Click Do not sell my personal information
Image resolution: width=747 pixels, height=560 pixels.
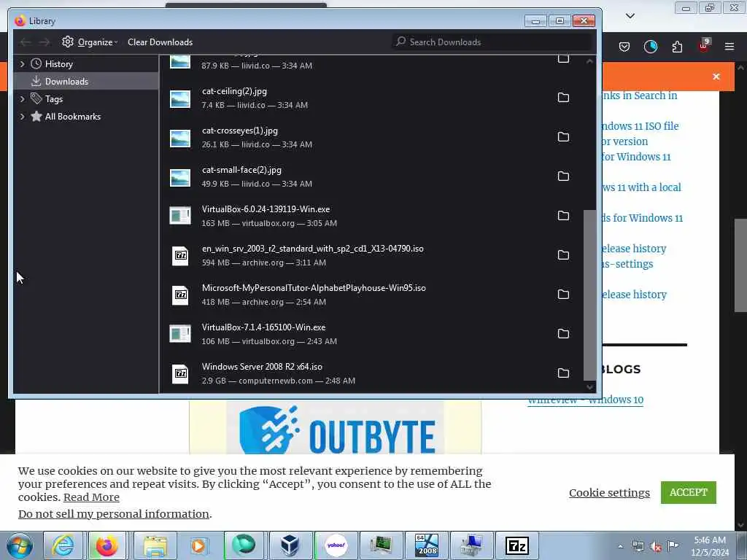(x=114, y=514)
